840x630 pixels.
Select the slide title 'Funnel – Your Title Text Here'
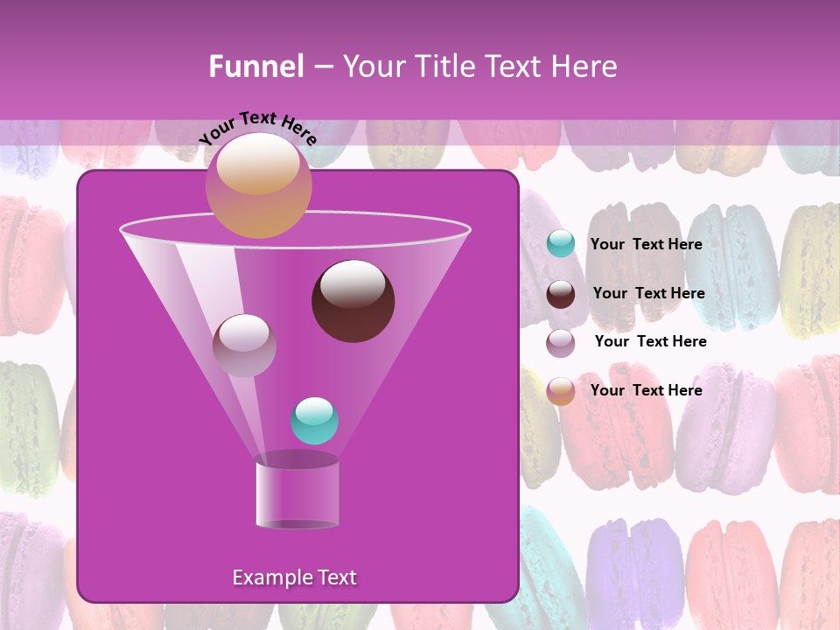tap(413, 66)
